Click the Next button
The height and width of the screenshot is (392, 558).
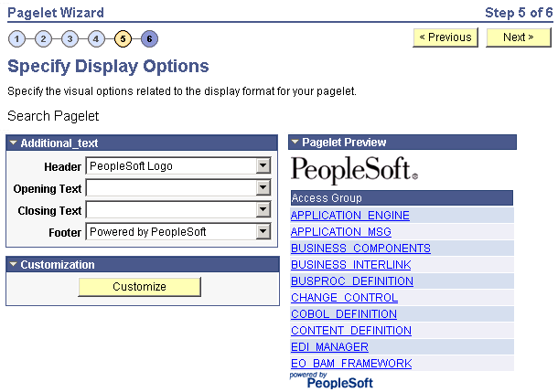point(519,37)
